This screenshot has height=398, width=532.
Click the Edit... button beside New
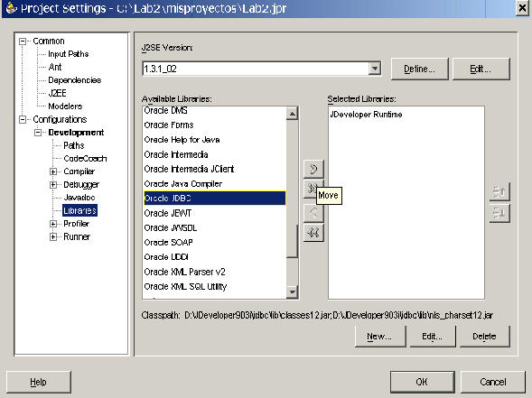pos(433,337)
